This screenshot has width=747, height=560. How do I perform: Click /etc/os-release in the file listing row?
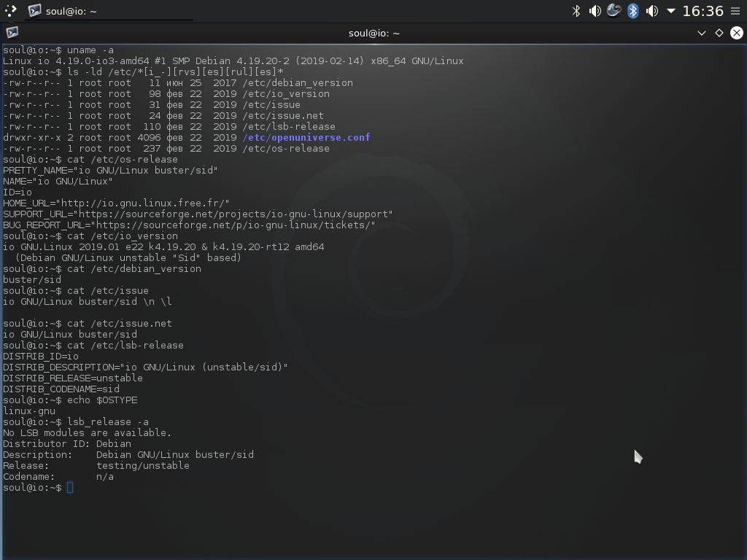286,149
